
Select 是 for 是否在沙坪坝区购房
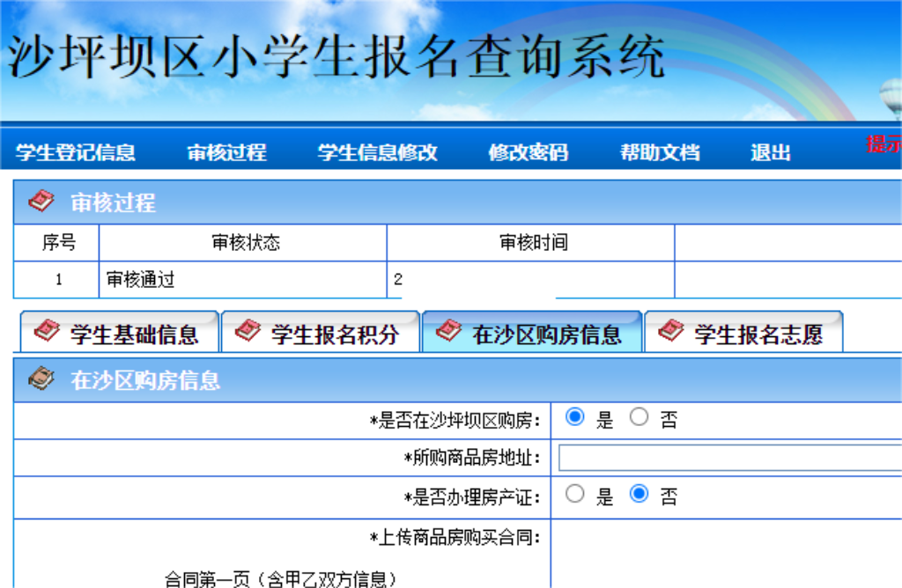(574, 416)
